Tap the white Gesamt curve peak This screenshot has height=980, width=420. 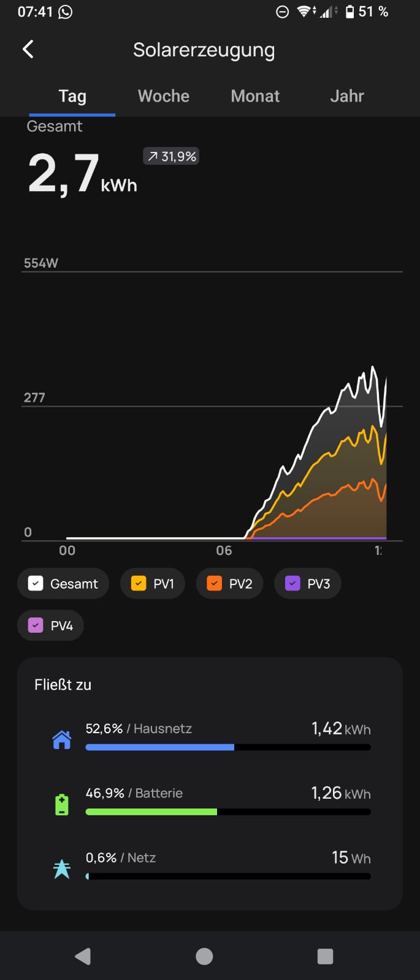[373, 367]
